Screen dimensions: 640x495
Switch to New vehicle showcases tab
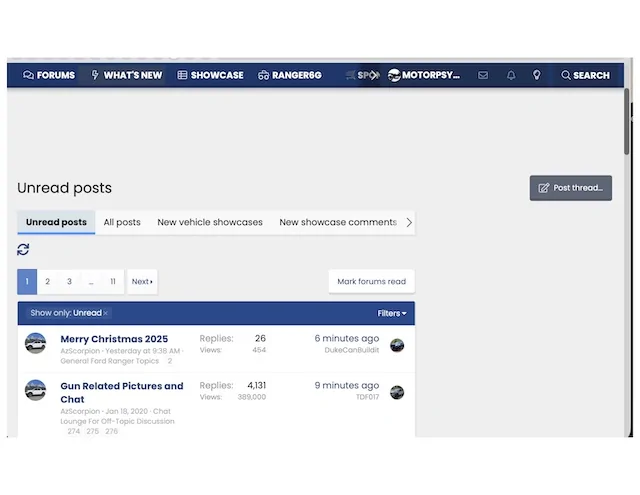click(210, 222)
